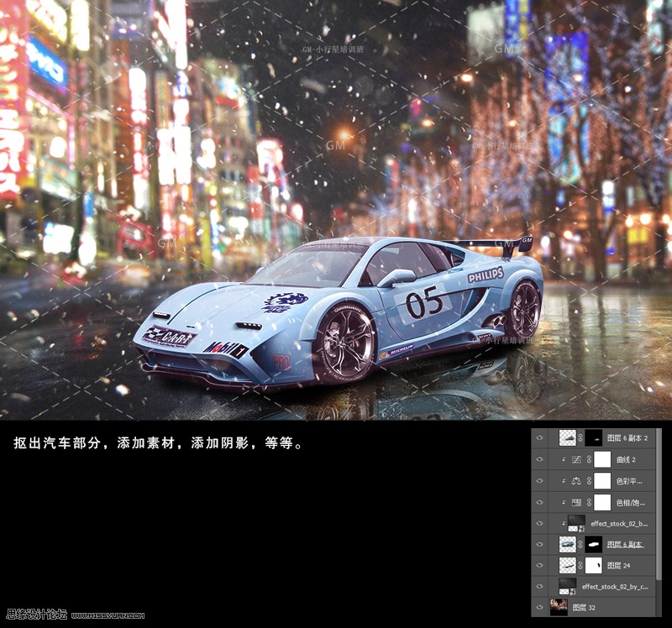This screenshot has height=628, width=672.
Task: Click clipping arrow icon on 曲线 2
Action: click(564, 459)
